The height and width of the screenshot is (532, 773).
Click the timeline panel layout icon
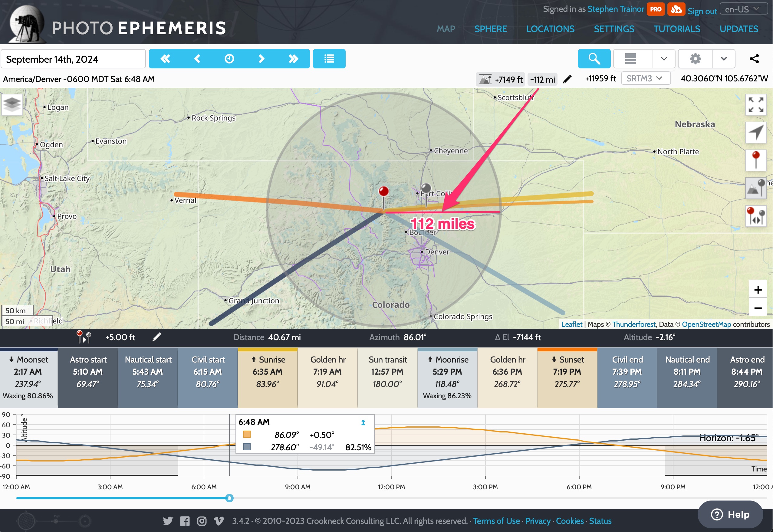[631, 59]
